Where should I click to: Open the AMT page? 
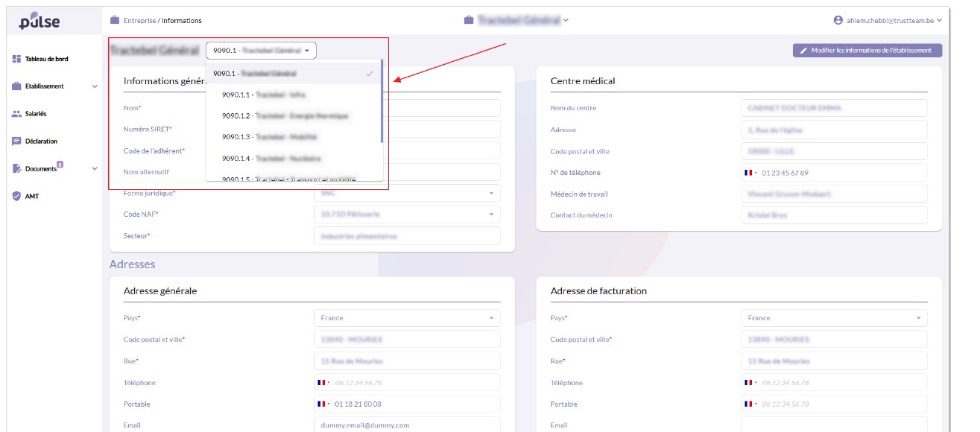(32, 197)
